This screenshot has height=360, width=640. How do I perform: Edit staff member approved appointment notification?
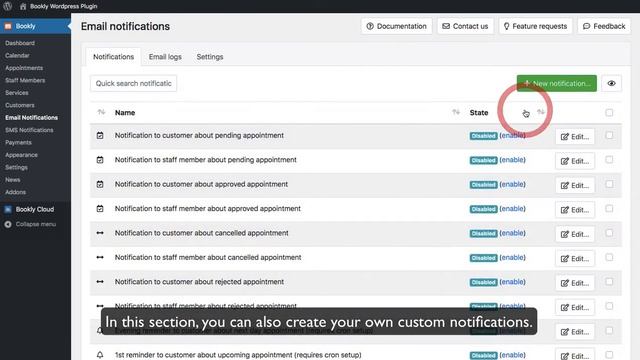click(575, 210)
